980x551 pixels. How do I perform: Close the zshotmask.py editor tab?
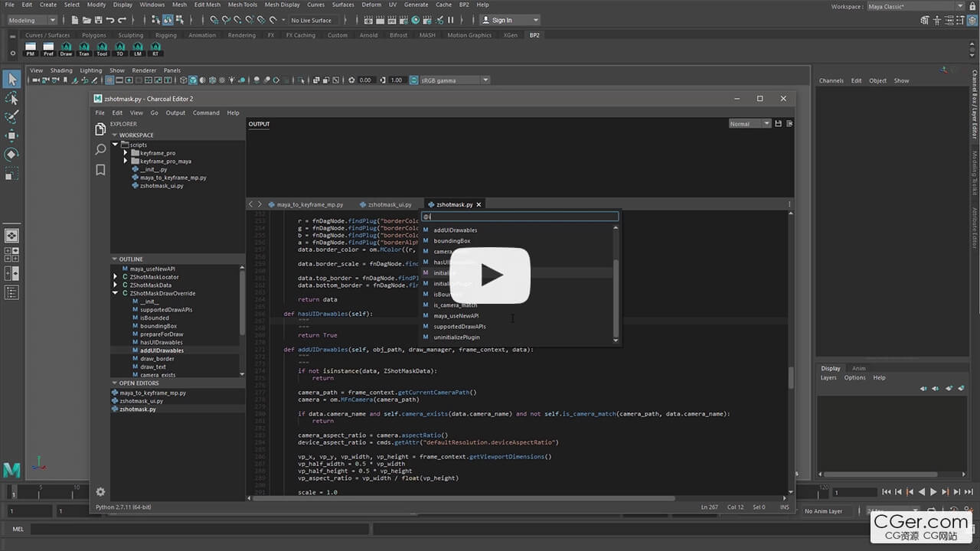479,204
